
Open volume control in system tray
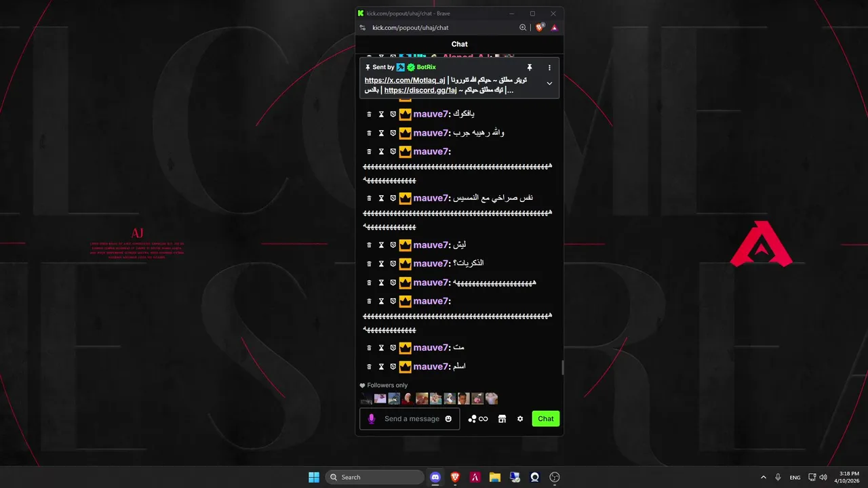point(823,477)
